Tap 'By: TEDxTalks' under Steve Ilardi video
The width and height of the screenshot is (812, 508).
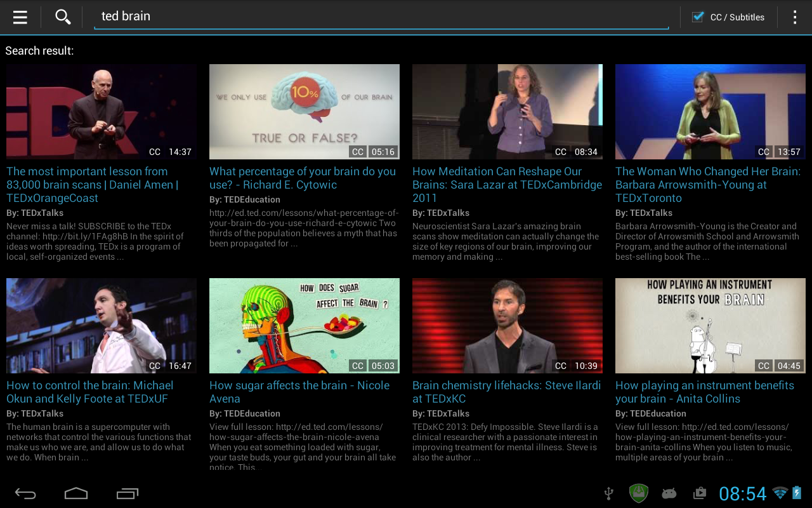coord(441,413)
